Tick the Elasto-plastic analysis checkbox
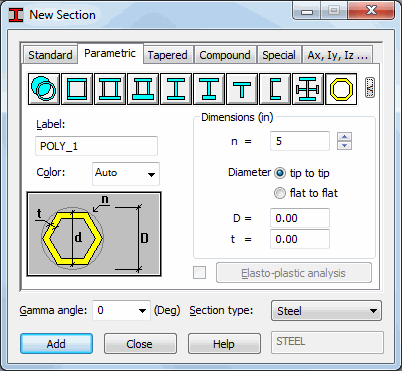The image size is (402, 371). pyautogui.click(x=200, y=273)
